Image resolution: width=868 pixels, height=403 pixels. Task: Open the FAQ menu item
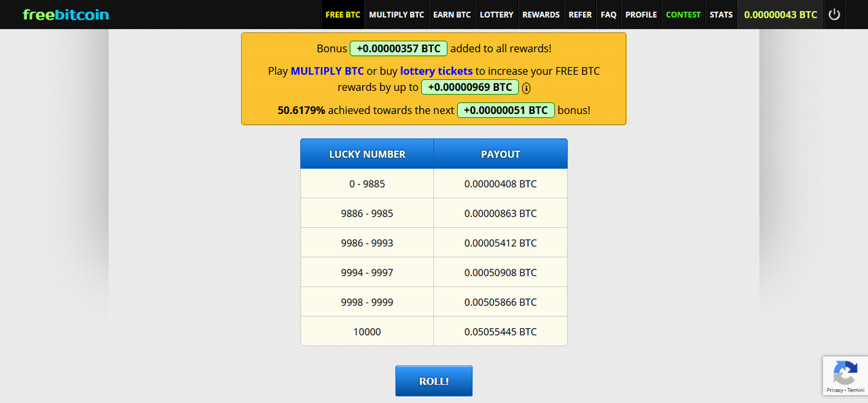coord(608,14)
